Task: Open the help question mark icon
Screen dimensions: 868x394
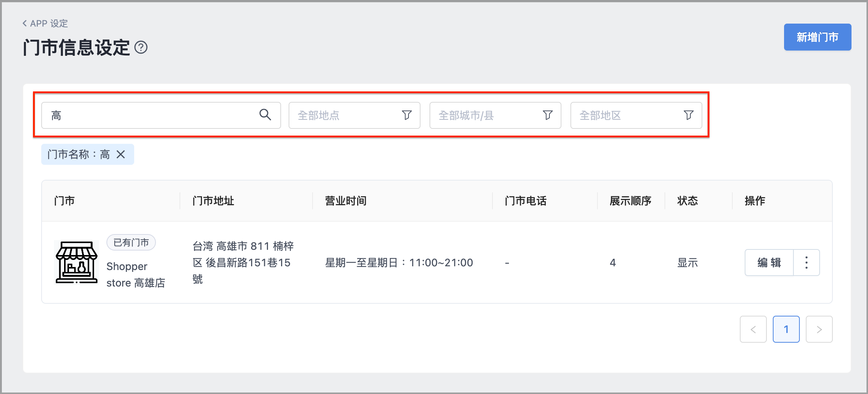Action: [x=141, y=48]
